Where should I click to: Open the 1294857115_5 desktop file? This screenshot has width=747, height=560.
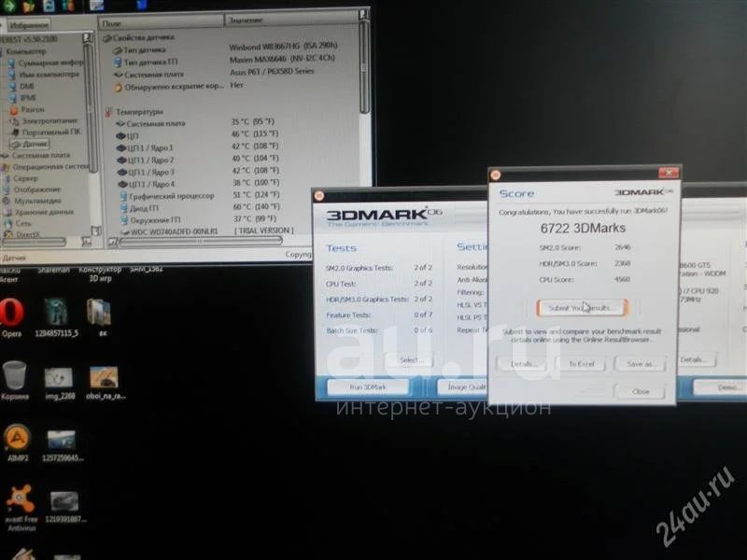pyautogui.click(x=56, y=318)
